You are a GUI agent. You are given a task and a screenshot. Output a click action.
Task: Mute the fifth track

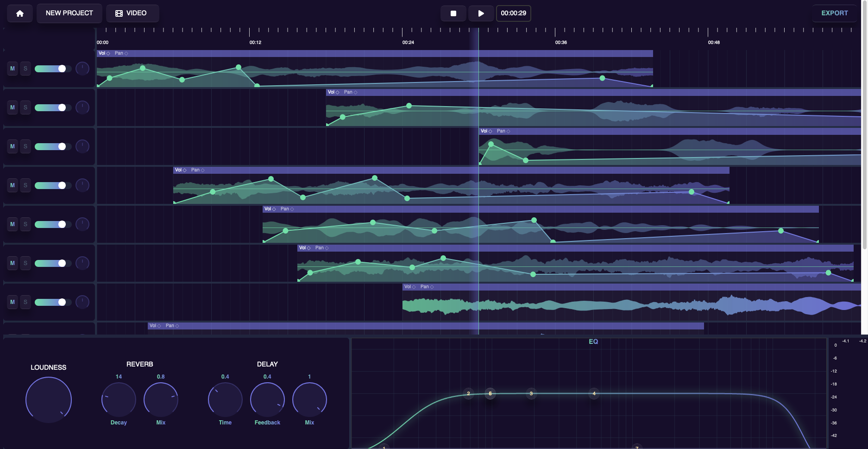coord(13,224)
